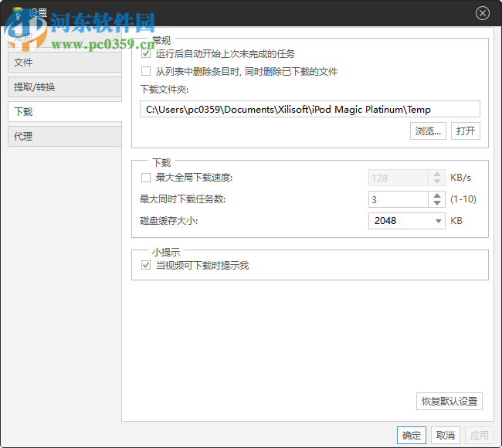Enable the 最大全局下载速度 checkbox
This screenshot has width=502, height=448.
point(146,178)
